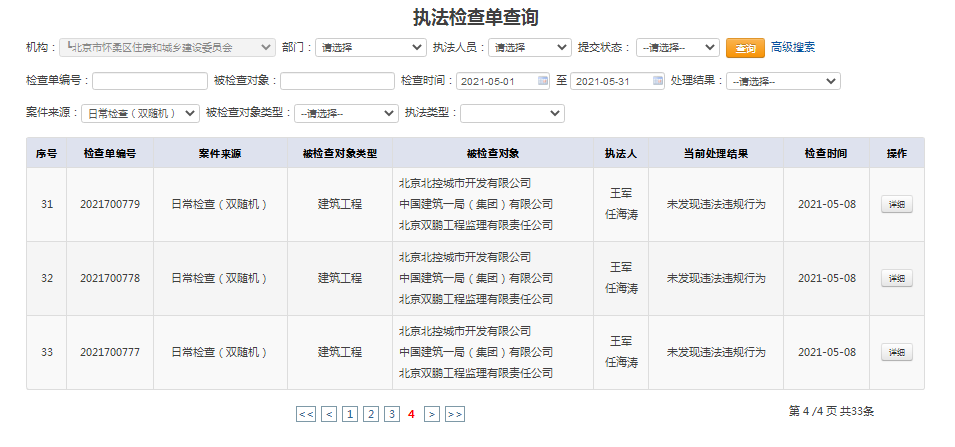
Task: Go to first page with << button
Action: pos(306,414)
